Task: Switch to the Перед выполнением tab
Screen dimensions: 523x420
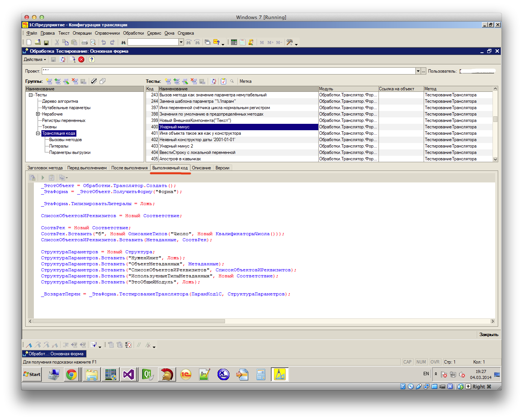Action: click(87, 168)
